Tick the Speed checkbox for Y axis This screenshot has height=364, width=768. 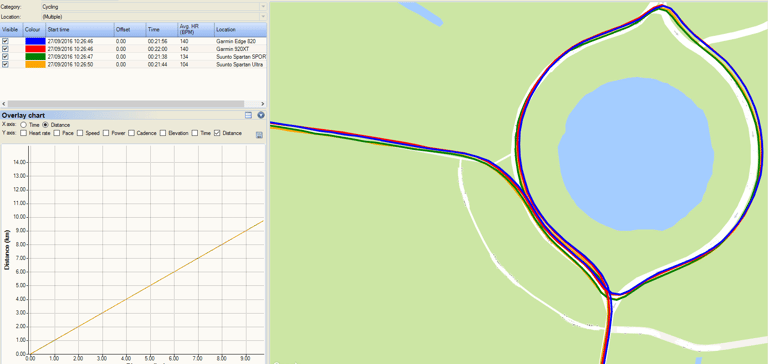tap(80, 133)
